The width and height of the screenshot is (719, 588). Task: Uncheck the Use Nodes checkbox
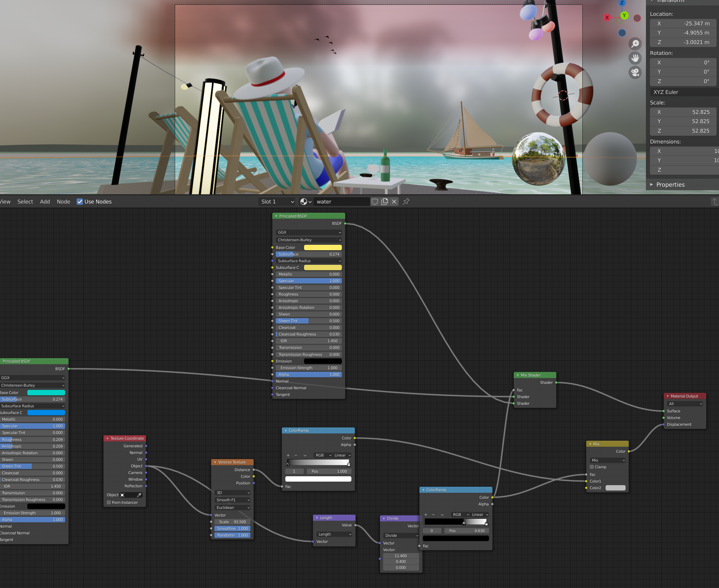coord(80,202)
